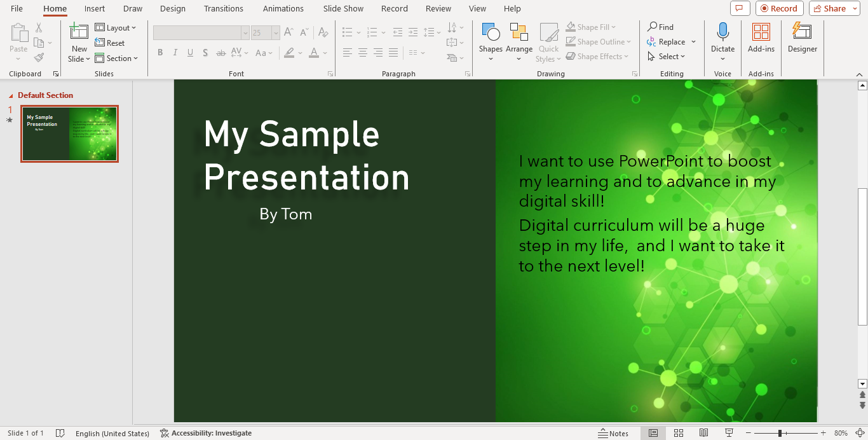Screen dimensions: 868x440
Task: Toggle Text Shadow formatting
Action: click(x=205, y=53)
